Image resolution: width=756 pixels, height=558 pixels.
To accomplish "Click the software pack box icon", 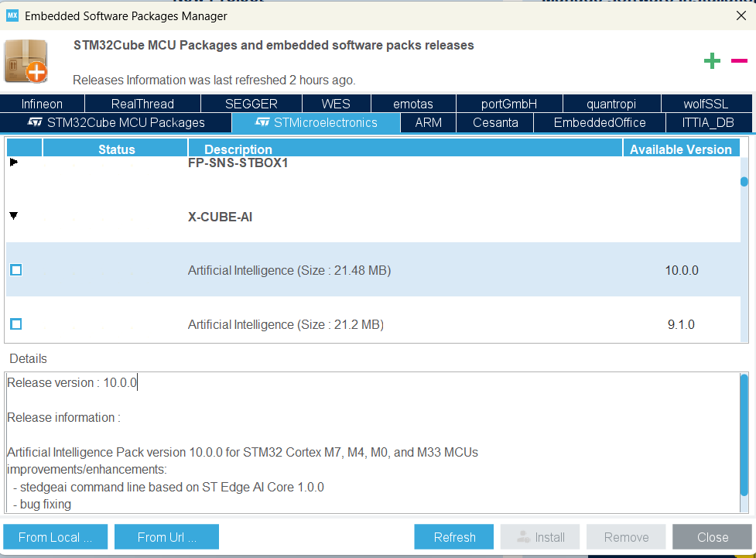I will point(26,60).
